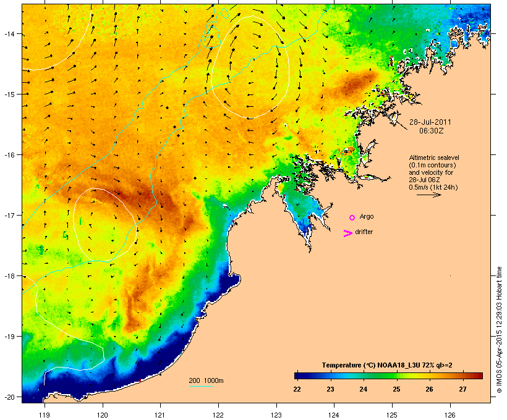This screenshot has height=420, width=507.
Task: Click the longitude axis label '119'
Action: 45,415
